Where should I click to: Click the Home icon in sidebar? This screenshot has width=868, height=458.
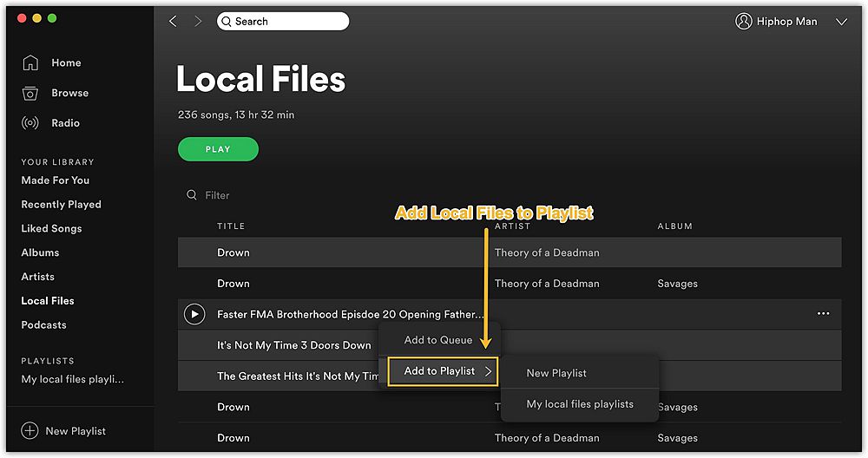click(30, 63)
